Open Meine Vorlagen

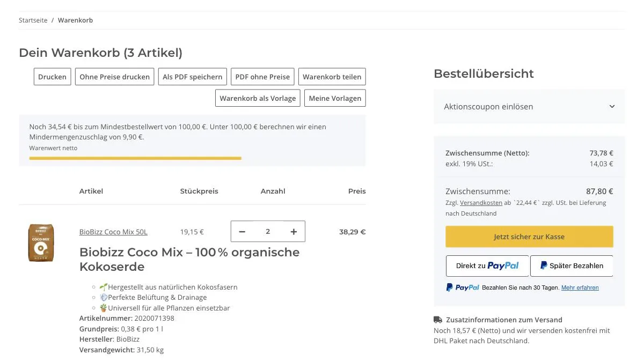pyautogui.click(x=335, y=98)
